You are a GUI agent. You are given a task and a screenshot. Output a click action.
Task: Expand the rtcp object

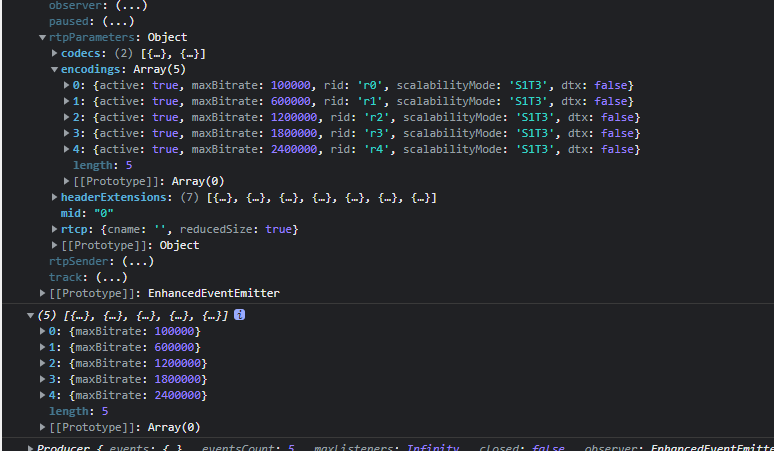54,229
